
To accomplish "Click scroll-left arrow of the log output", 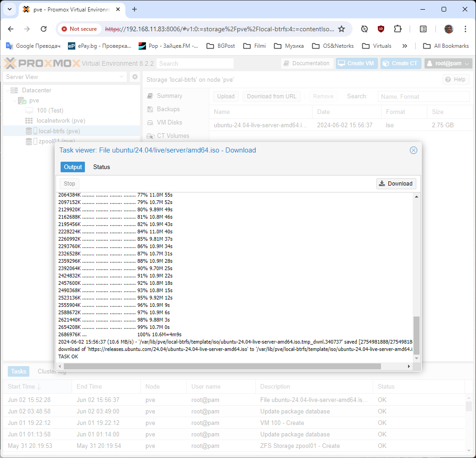I will pos(60,366).
